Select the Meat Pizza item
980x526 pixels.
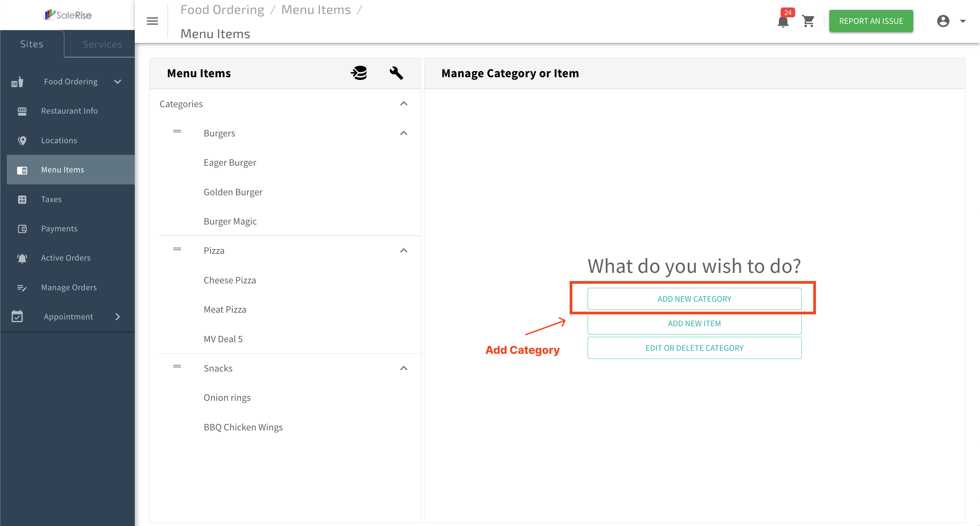[225, 310]
